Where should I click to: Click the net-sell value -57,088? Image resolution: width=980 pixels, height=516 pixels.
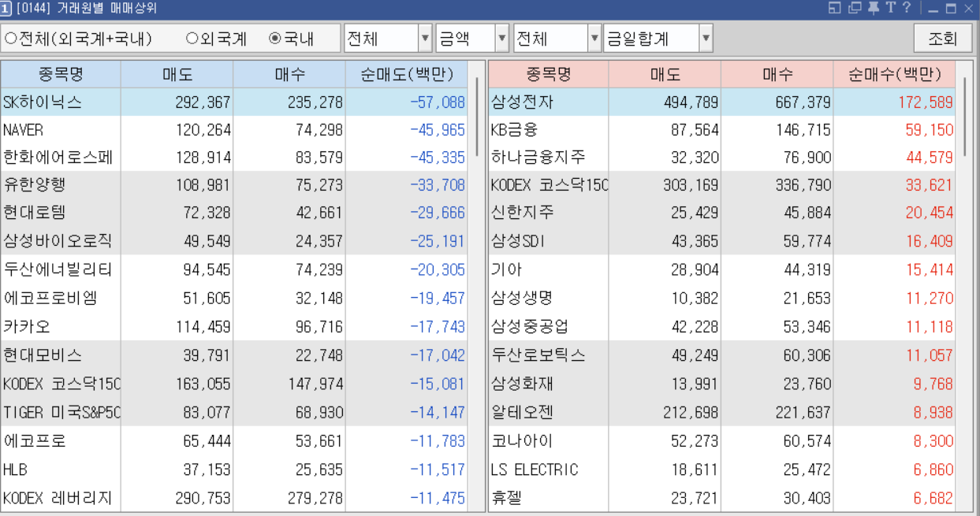coord(438,102)
